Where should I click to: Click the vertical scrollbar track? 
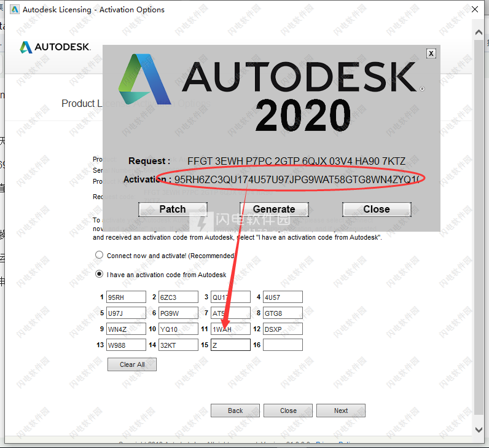(479, 228)
